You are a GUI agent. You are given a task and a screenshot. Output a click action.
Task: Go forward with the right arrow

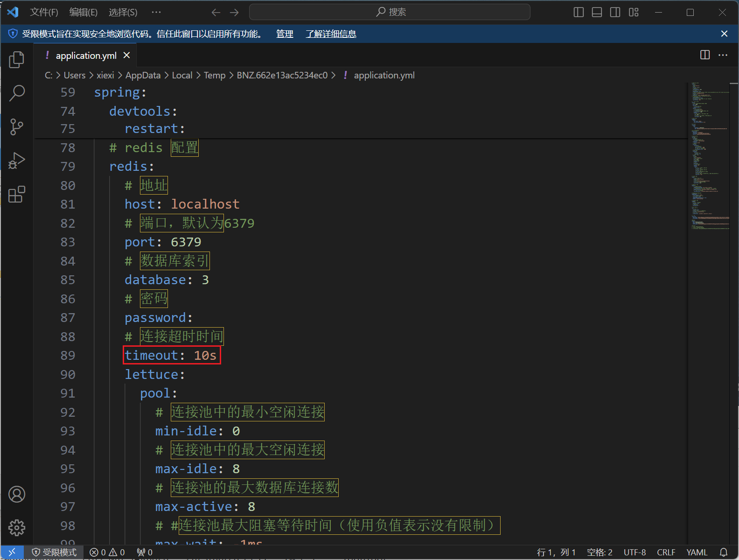tap(234, 13)
